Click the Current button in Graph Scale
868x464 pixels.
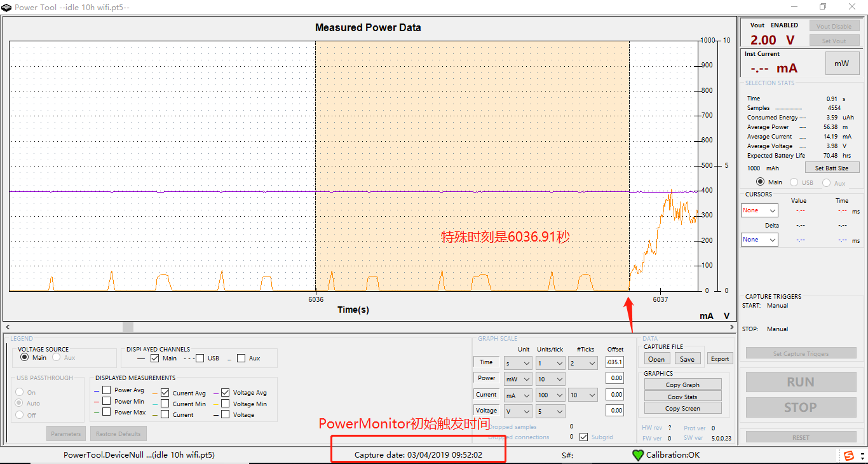point(486,395)
